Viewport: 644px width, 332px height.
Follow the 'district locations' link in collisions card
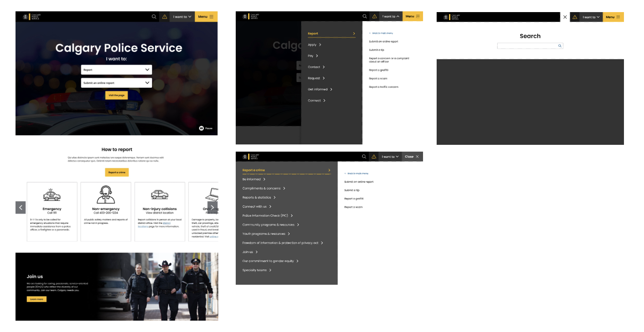click(x=154, y=225)
